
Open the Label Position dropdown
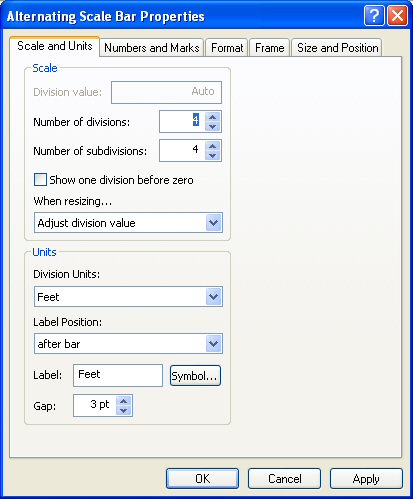tap(213, 344)
